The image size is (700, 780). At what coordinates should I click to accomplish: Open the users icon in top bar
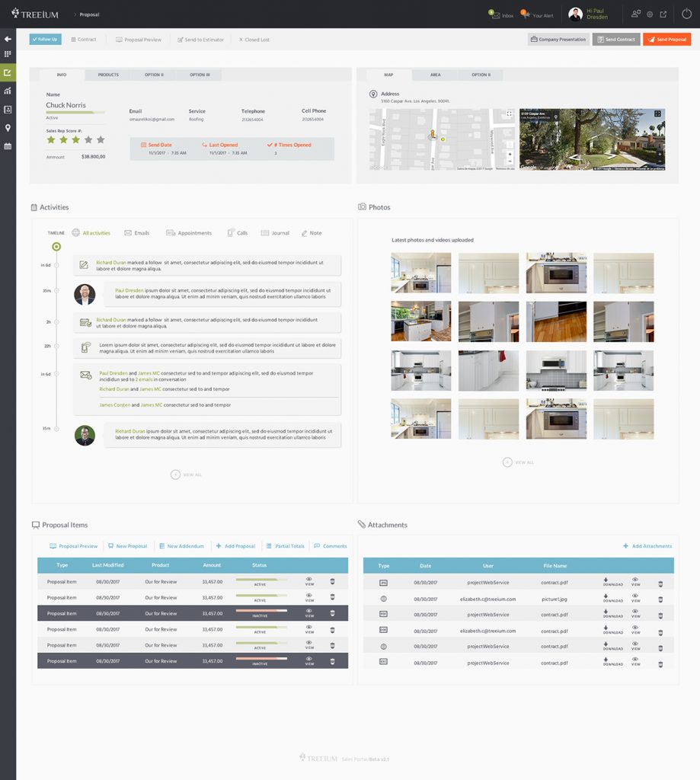point(636,14)
